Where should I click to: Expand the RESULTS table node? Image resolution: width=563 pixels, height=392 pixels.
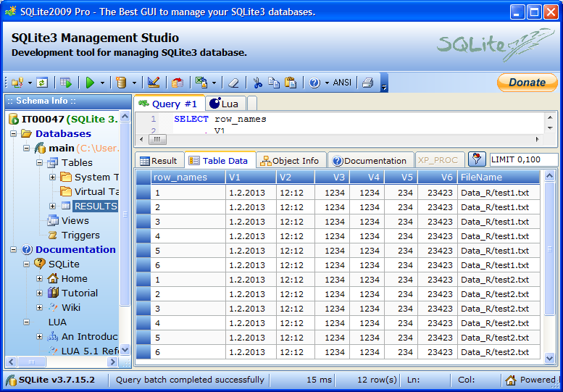[x=52, y=207]
